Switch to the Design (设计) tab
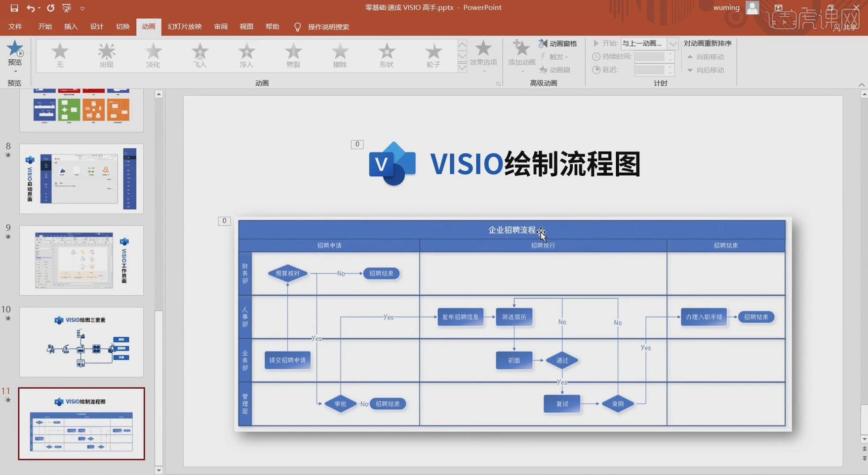Screen dimensions: 868x475 click(x=97, y=27)
